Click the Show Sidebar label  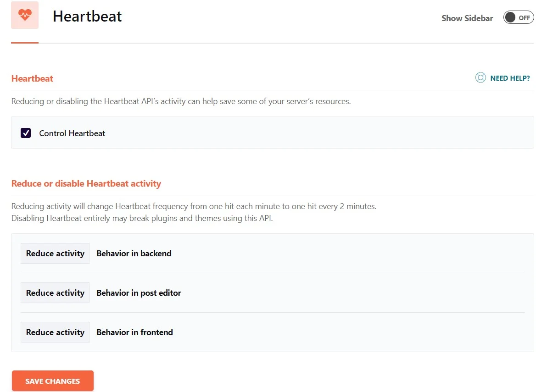tap(467, 18)
